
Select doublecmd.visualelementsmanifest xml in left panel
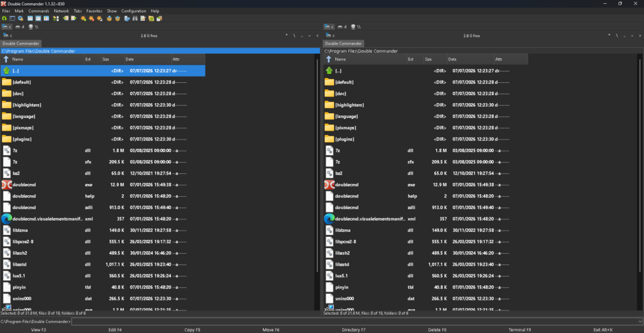point(103,219)
